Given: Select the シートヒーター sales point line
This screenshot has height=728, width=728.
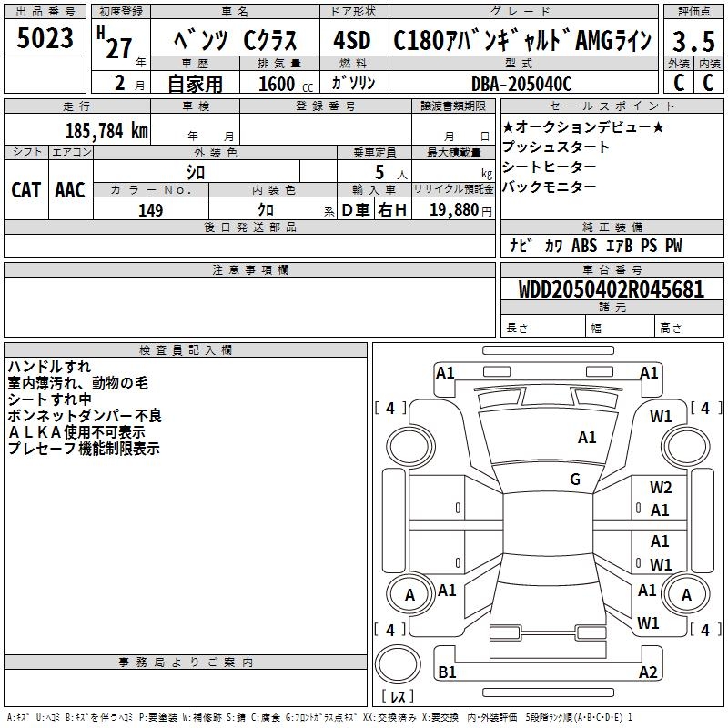Looking at the screenshot, I should point(550,167).
